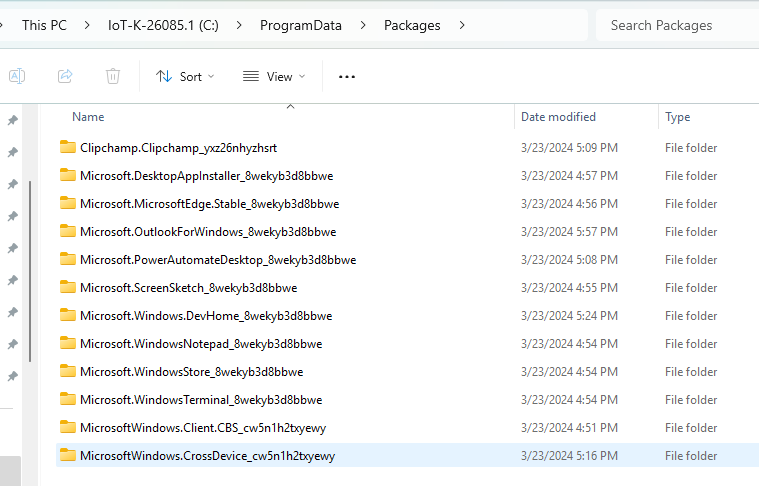Click date 3/23/2024 5:09 PM cell
The height and width of the screenshot is (486, 759).
point(569,148)
